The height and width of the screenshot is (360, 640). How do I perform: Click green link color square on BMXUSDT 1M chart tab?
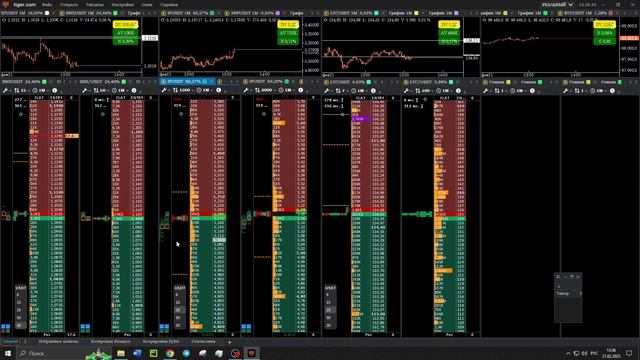point(116,13)
